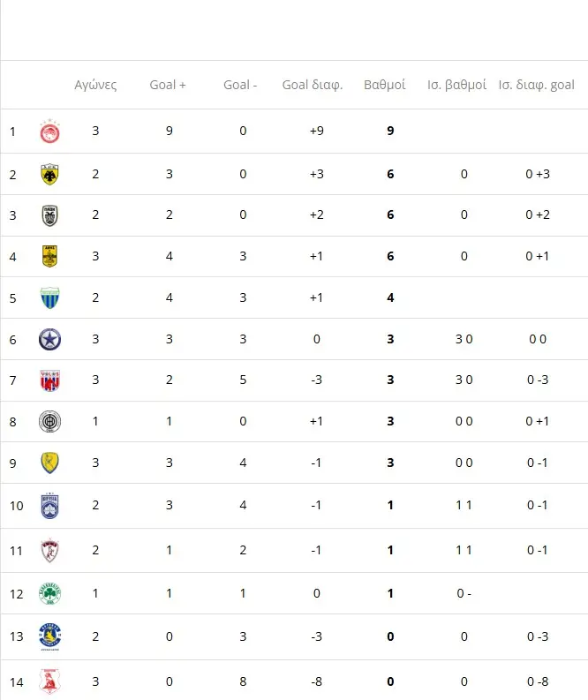Open the yellow shield logo in 9th place
This screenshot has width=588, height=700.
click(49, 463)
